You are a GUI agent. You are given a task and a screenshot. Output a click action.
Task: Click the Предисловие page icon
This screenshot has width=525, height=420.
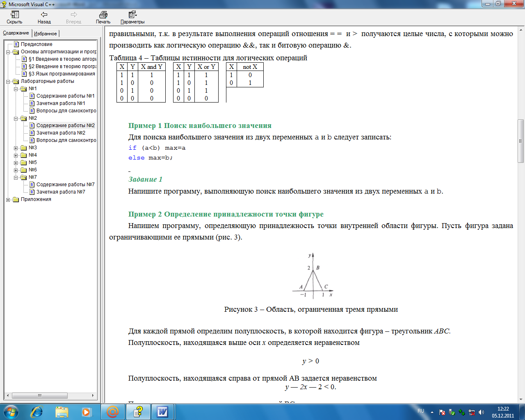click(x=16, y=44)
